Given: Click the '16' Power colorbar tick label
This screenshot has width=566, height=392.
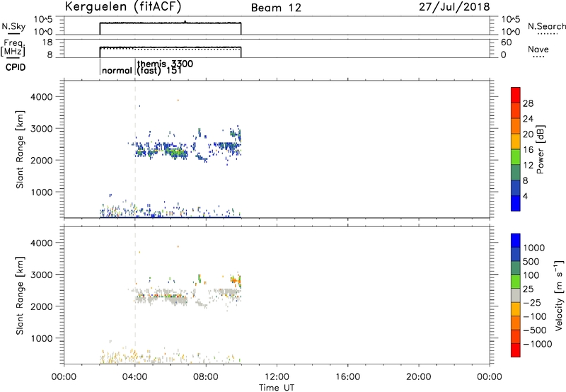Looking at the screenshot, I should pyautogui.click(x=528, y=150).
